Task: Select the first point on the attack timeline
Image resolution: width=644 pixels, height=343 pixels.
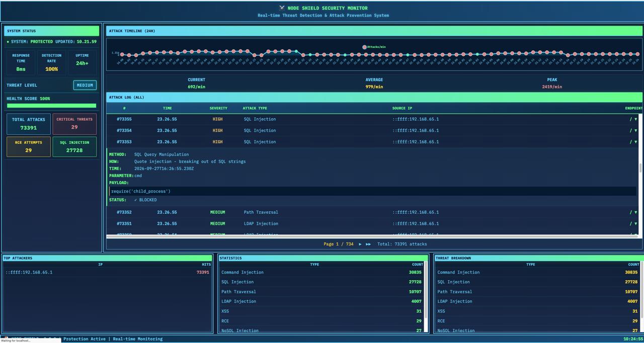Action: coord(122,54)
